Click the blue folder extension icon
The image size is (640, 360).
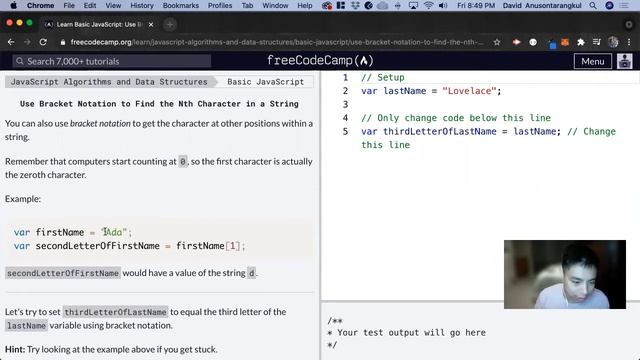tap(552, 44)
